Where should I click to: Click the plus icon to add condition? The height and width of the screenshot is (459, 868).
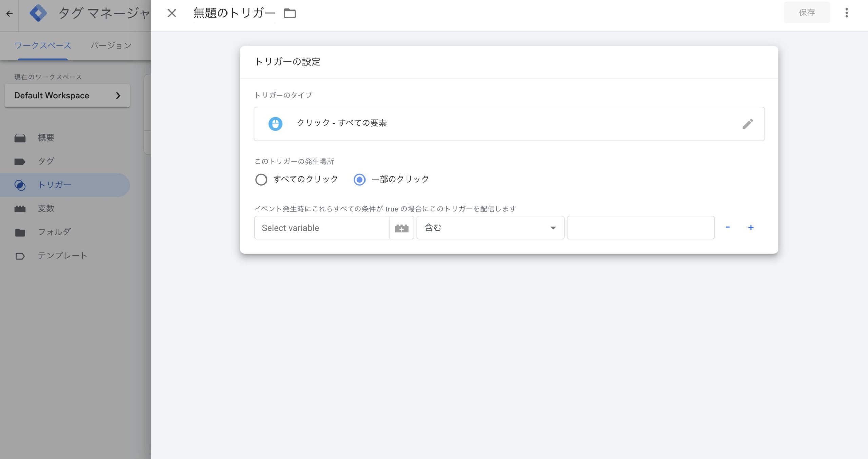751,227
